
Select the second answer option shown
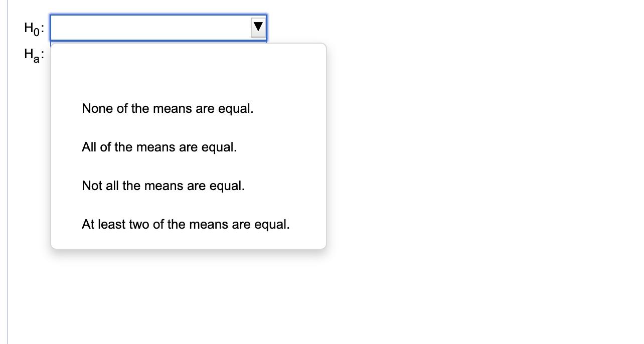coord(159,147)
